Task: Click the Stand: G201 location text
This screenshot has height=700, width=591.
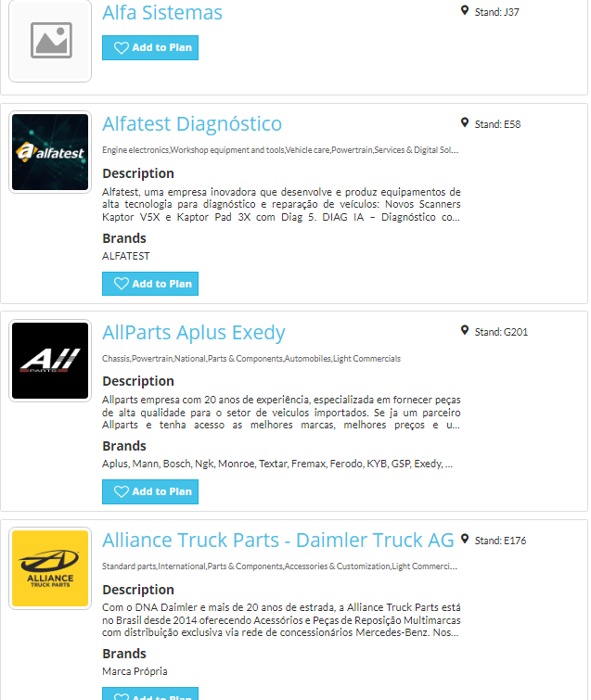Action: pyautogui.click(x=501, y=332)
